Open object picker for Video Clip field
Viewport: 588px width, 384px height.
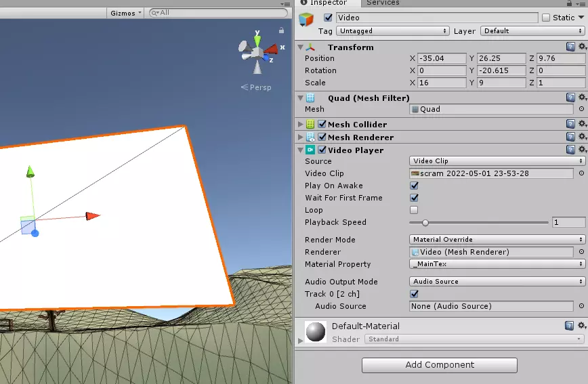point(581,173)
